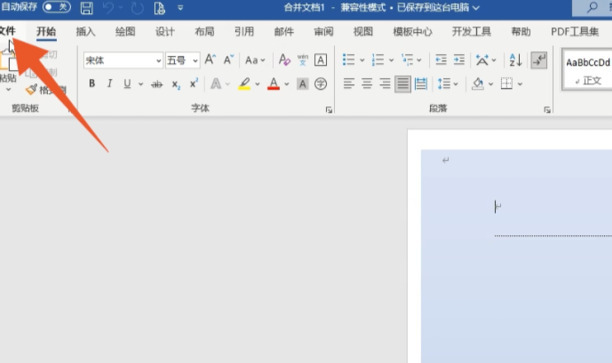612x363 pixels.
Task: Open the 视图 tab
Action: coord(363,31)
